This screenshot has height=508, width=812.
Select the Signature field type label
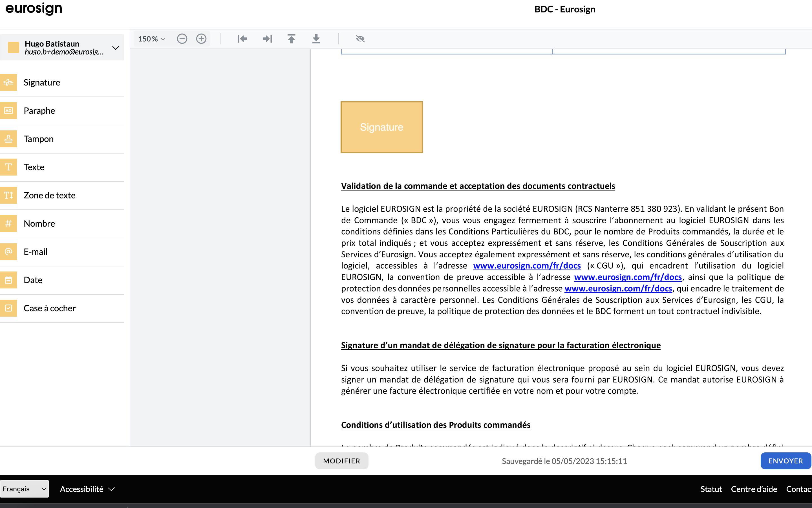(42, 82)
